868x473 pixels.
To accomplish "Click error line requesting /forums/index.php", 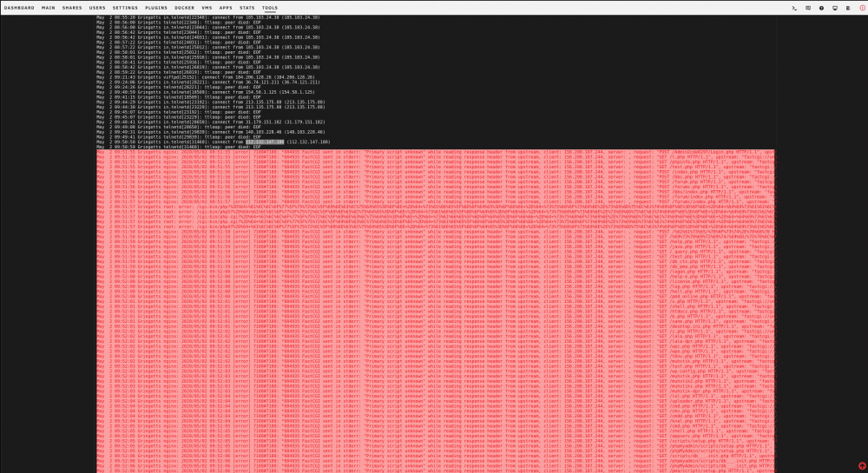I will click(437, 202).
